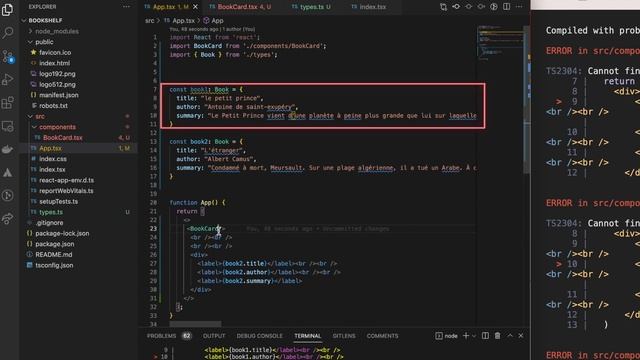
Task: Add a new terminal with plus icon
Action: pos(466,336)
